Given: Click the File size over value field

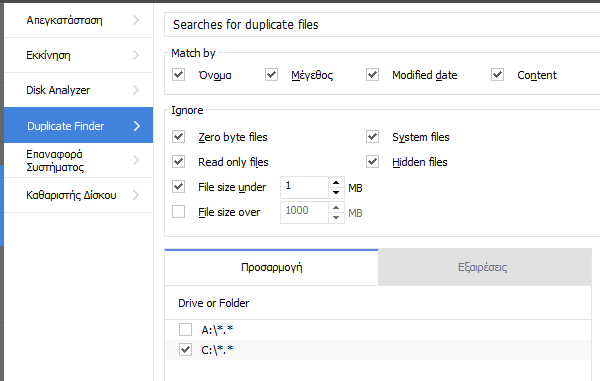Looking at the screenshot, I should pyautogui.click(x=304, y=212).
